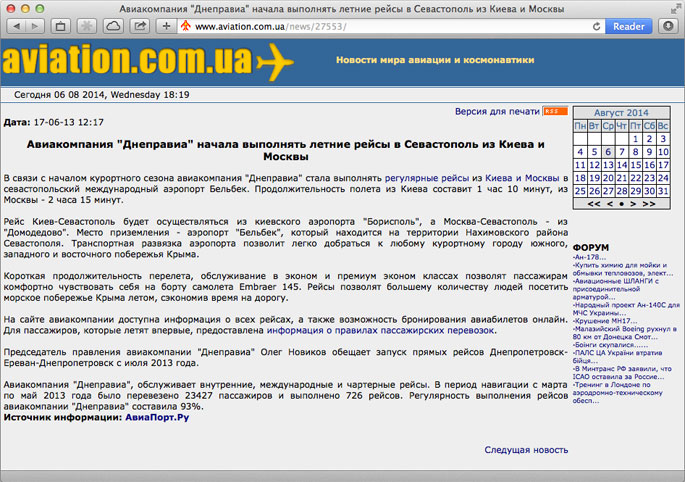Click the address bar URL field
The width and height of the screenshot is (685, 482).
click(391, 27)
